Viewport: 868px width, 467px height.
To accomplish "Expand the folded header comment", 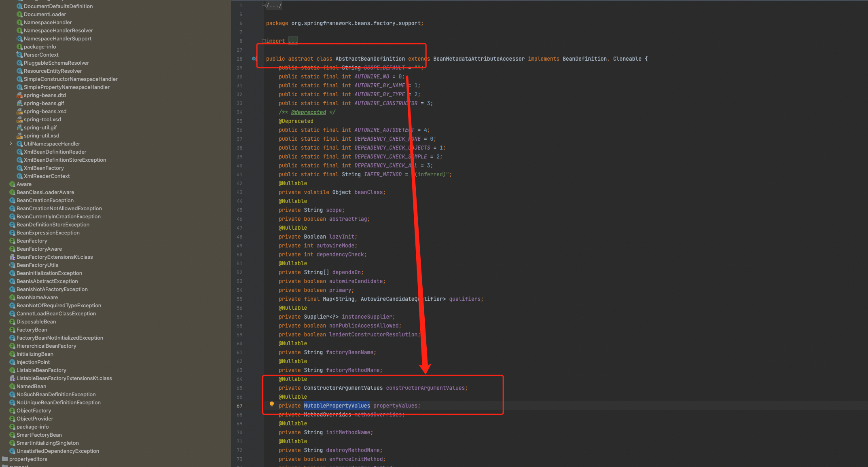I will (264, 5).
